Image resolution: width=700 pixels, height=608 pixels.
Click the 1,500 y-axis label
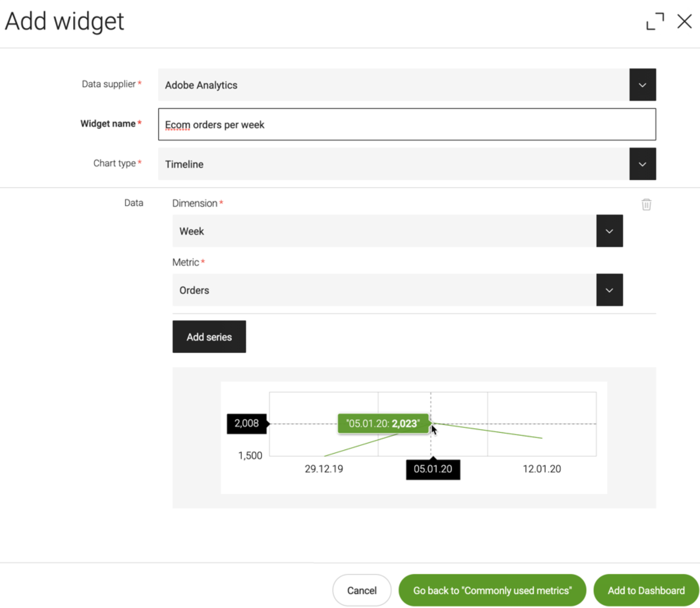click(250, 456)
